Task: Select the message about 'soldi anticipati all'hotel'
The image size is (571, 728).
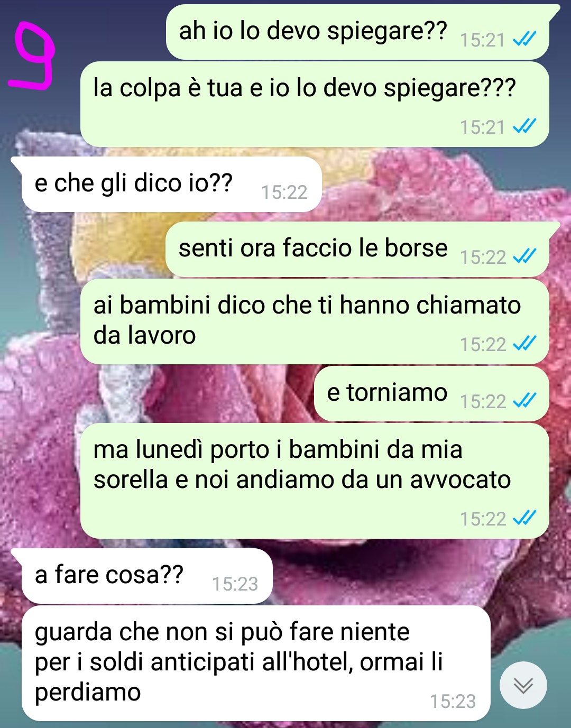Action: click(x=256, y=663)
